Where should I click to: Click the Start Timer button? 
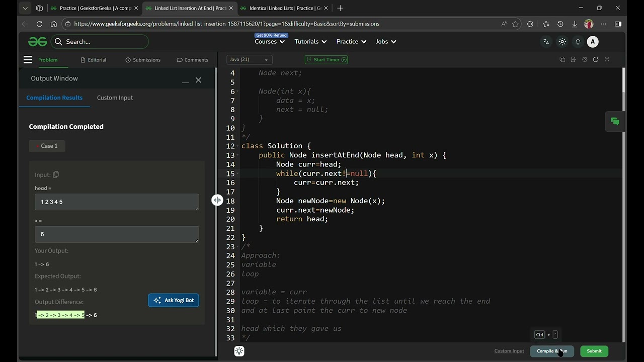pyautogui.click(x=327, y=59)
